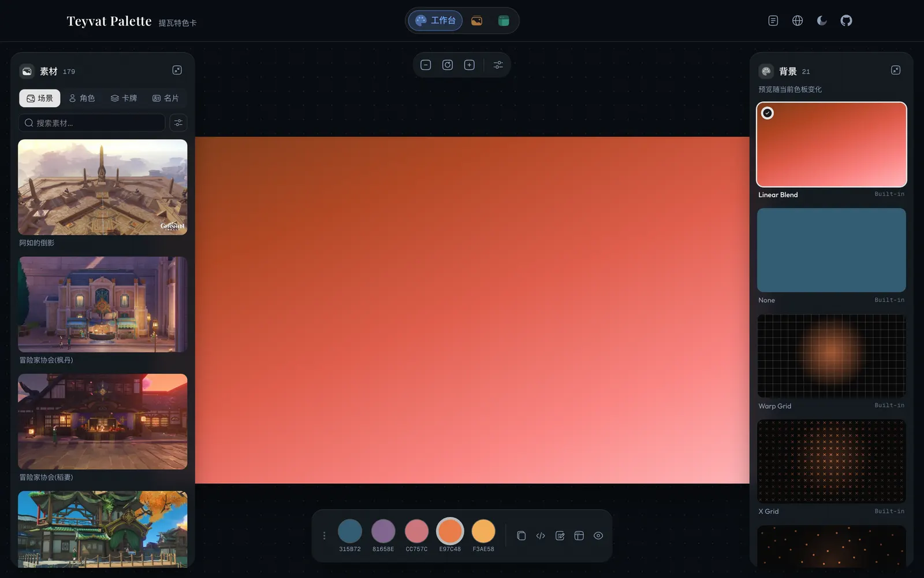Click the 阿如的倒影 caption text
Viewport: 924px width, 578px height.
point(37,243)
